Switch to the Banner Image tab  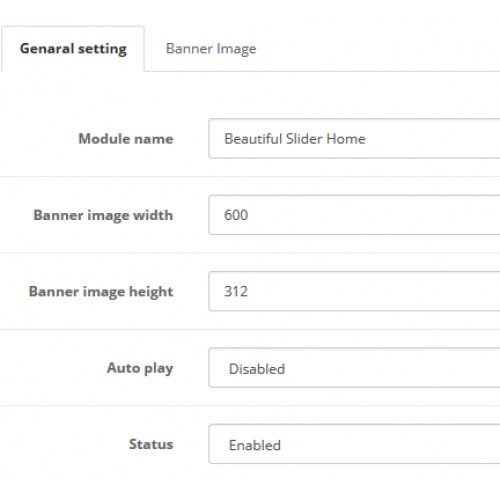[211, 49]
